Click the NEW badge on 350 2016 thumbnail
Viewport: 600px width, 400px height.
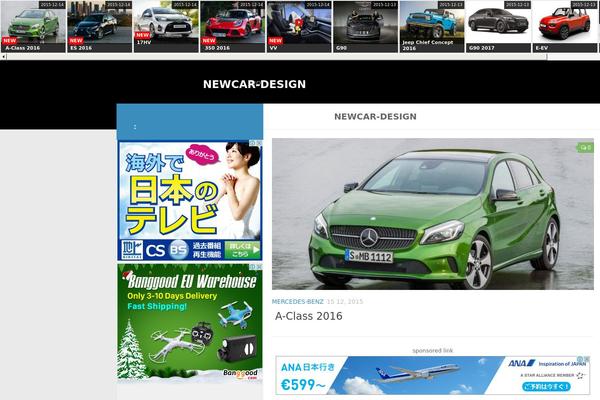point(209,41)
